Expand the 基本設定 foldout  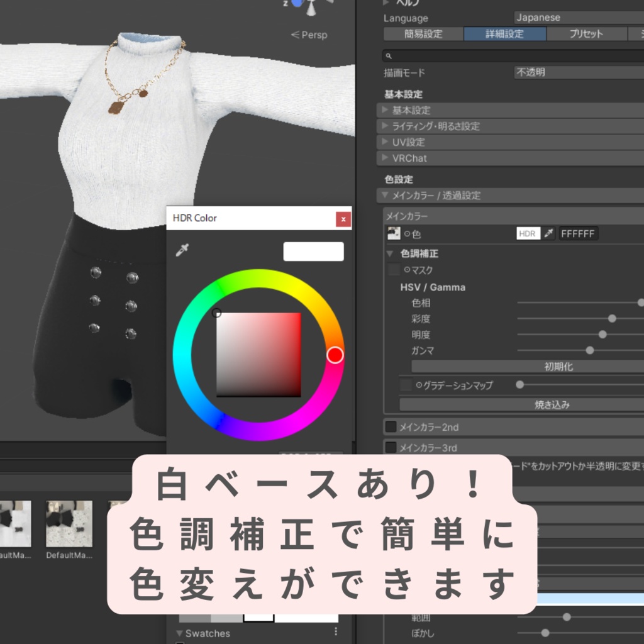510,110
